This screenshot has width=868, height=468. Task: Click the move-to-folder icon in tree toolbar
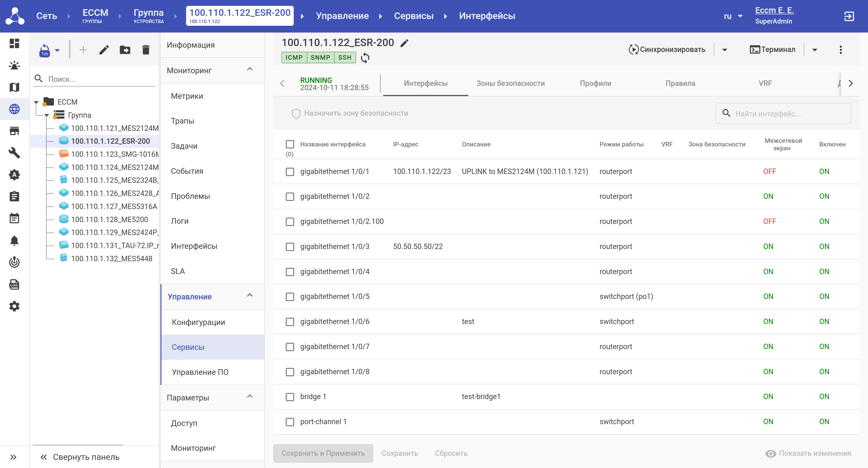point(125,50)
